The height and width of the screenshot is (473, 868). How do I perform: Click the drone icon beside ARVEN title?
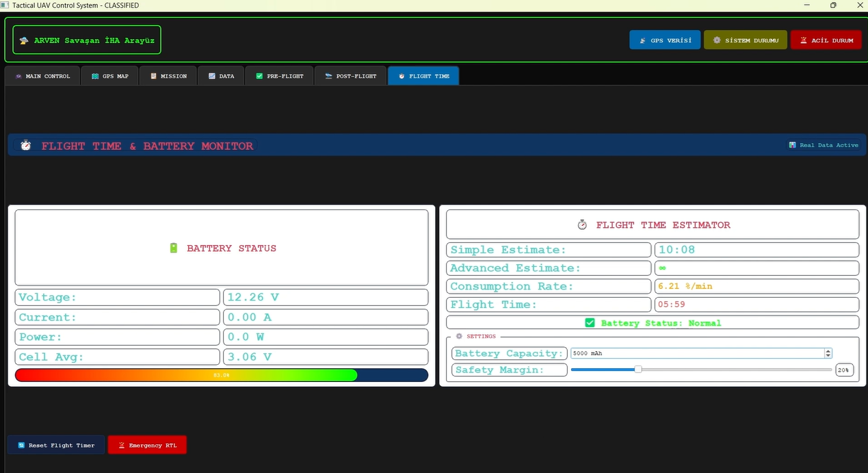24,40
